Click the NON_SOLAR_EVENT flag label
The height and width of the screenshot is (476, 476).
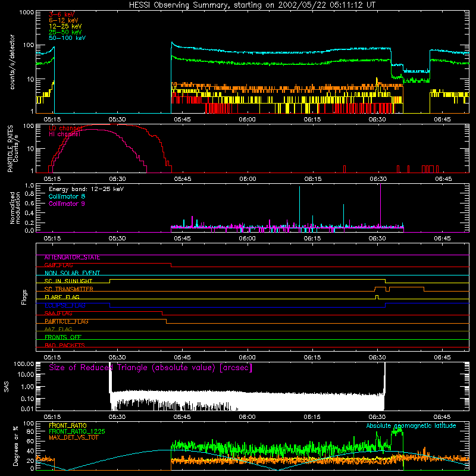[72, 273]
